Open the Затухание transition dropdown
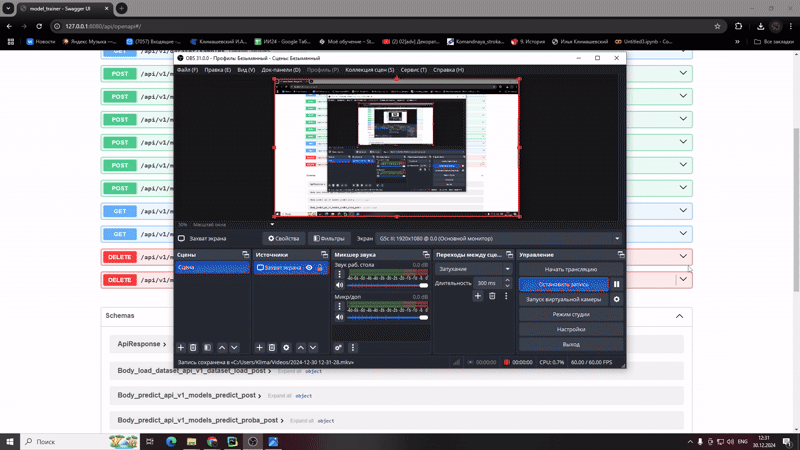The height and width of the screenshot is (450, 800). point(474,269)
